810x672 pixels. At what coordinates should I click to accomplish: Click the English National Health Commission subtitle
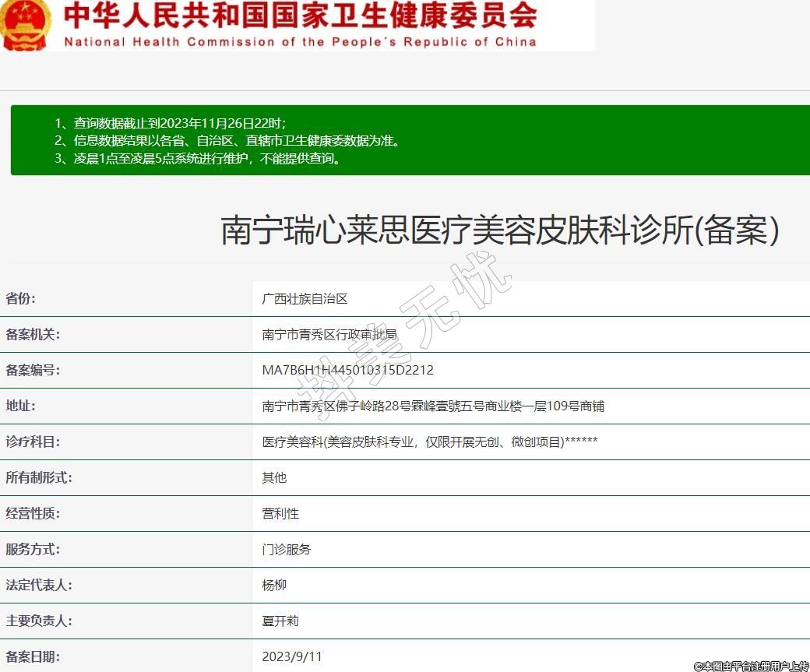click(300, 42)
